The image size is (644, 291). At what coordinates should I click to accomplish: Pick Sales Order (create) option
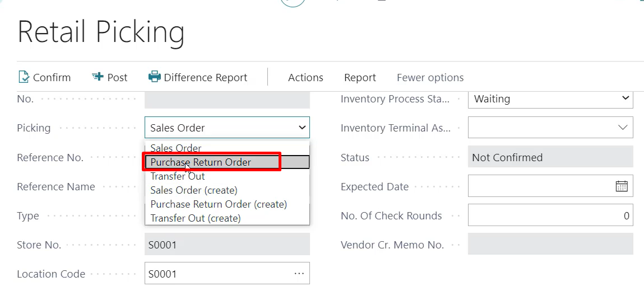[194, 190]
